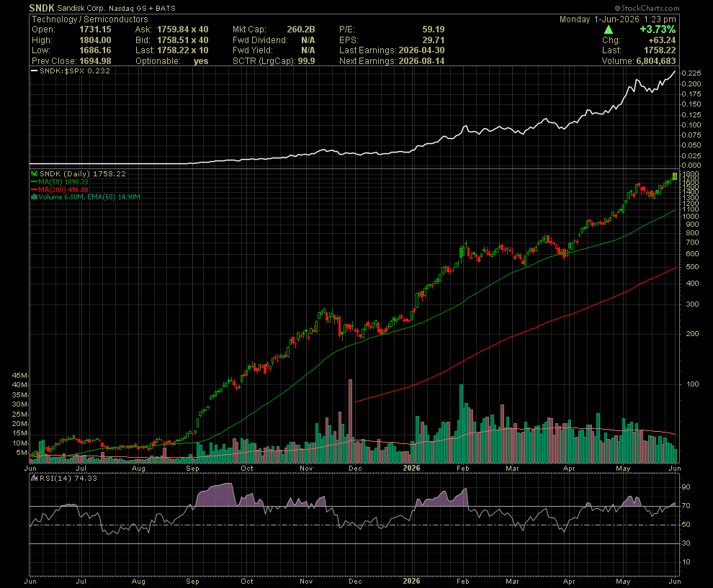Screen dimensions: 713x588
Task: Click the SNDK ticker symbol in header
Action: [42, 8]
